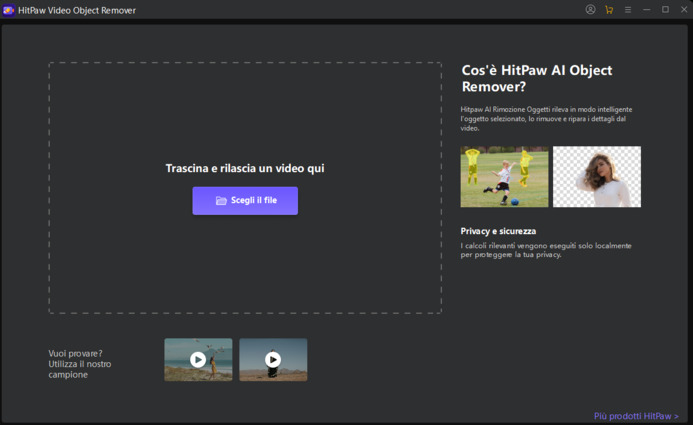Open the hamburger menu in title bar
The width and height of the screenshot is (693, 425).
point(628,10)
